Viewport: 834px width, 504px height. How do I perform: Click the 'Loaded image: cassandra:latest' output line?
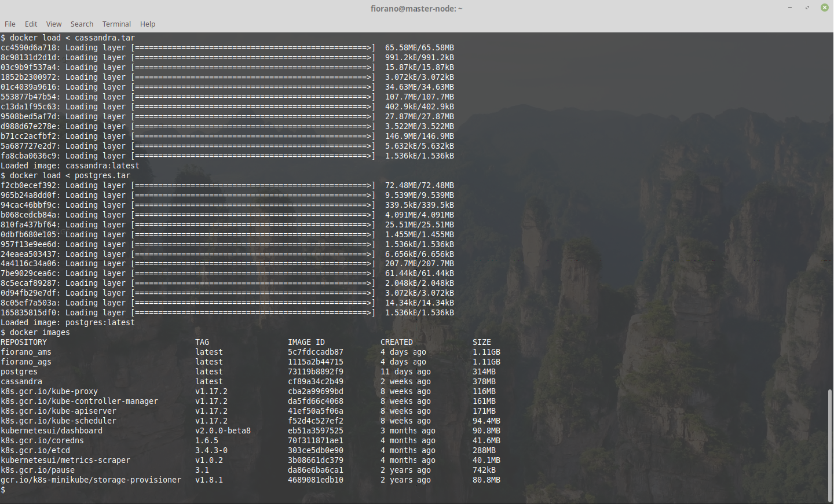pos(70,165)
